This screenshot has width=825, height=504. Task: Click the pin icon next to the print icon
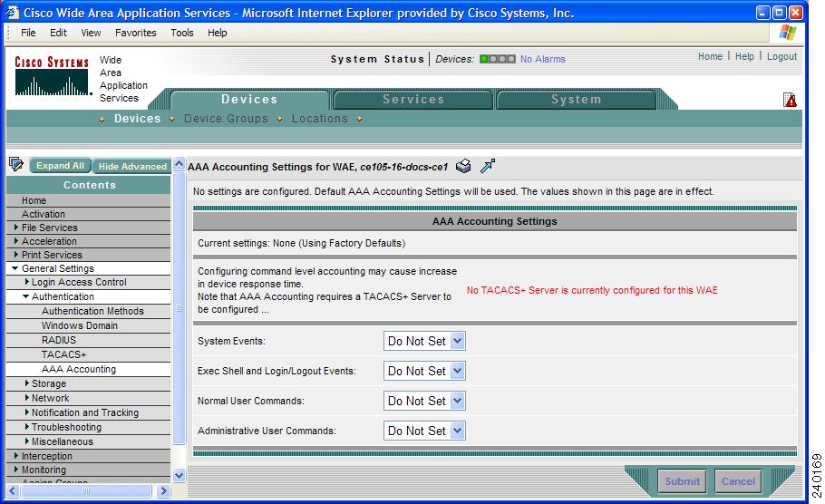pyautogui.click(x=488, y=166)
